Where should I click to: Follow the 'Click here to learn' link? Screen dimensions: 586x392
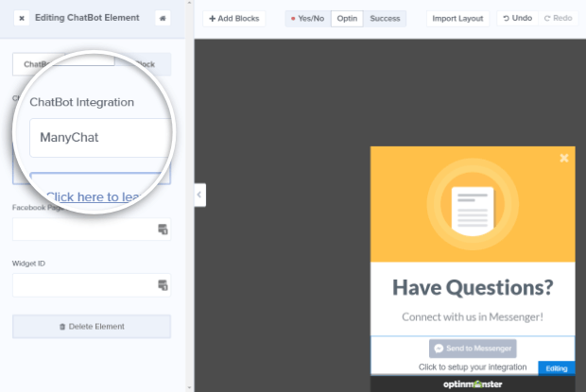[94, 196]
